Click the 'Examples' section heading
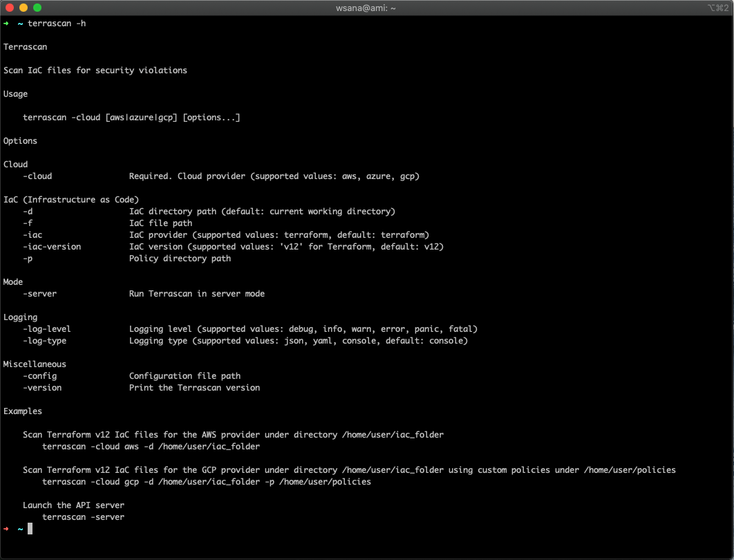The image size is (734, 560). (x=23, y=411)
